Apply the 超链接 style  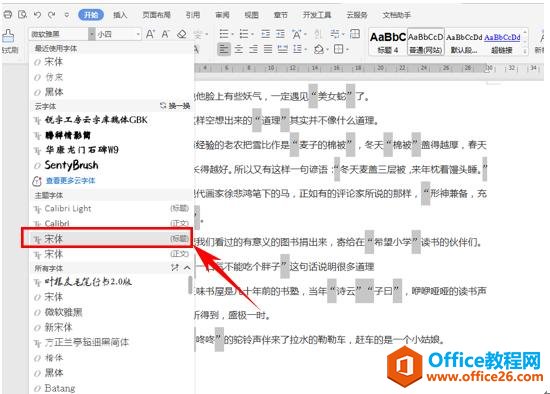coord(502,42)
